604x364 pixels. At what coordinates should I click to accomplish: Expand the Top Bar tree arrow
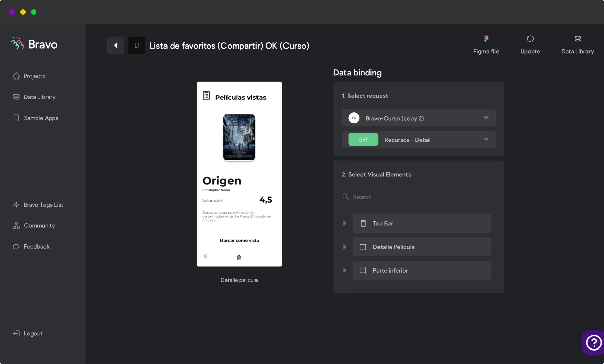(344, 223)
